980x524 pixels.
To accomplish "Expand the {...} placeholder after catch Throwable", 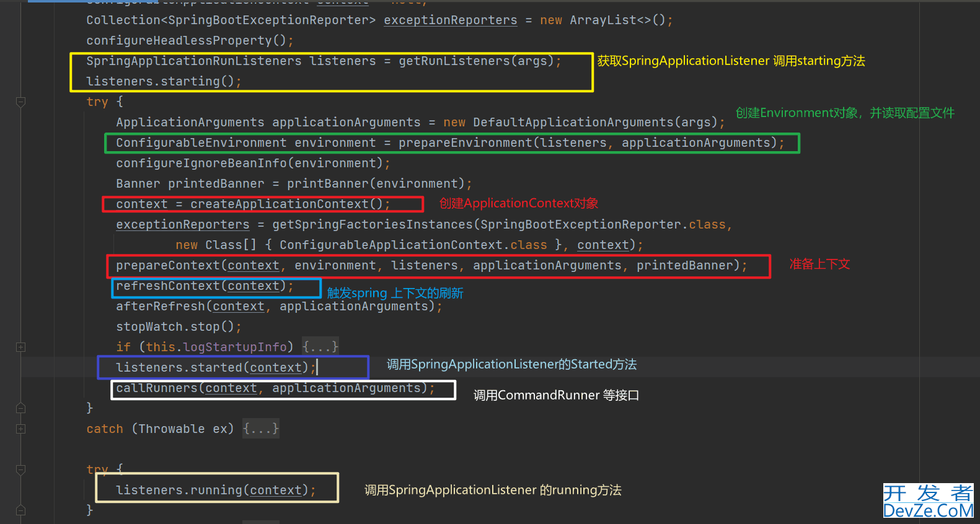I will click(260, 429).
